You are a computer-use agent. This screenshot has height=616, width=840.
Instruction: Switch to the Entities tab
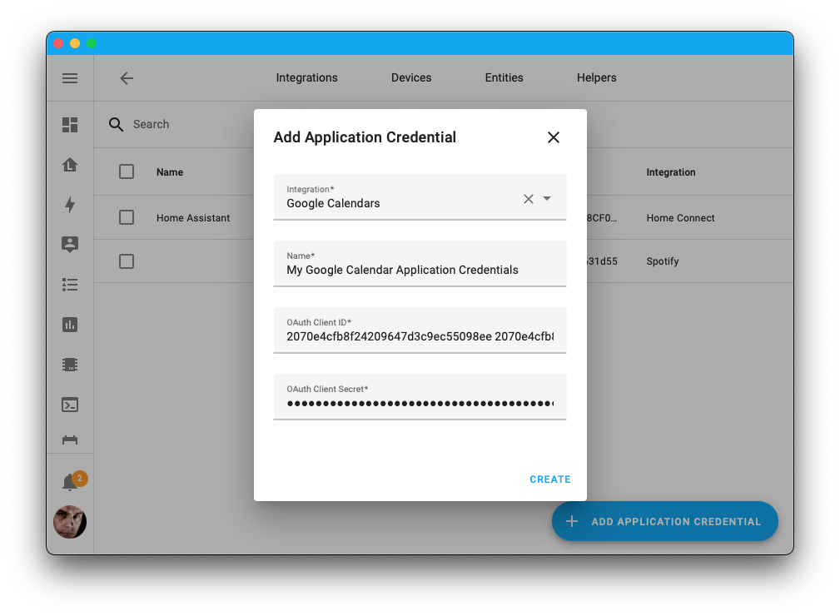pyautogui.click(x=504, y=77)
